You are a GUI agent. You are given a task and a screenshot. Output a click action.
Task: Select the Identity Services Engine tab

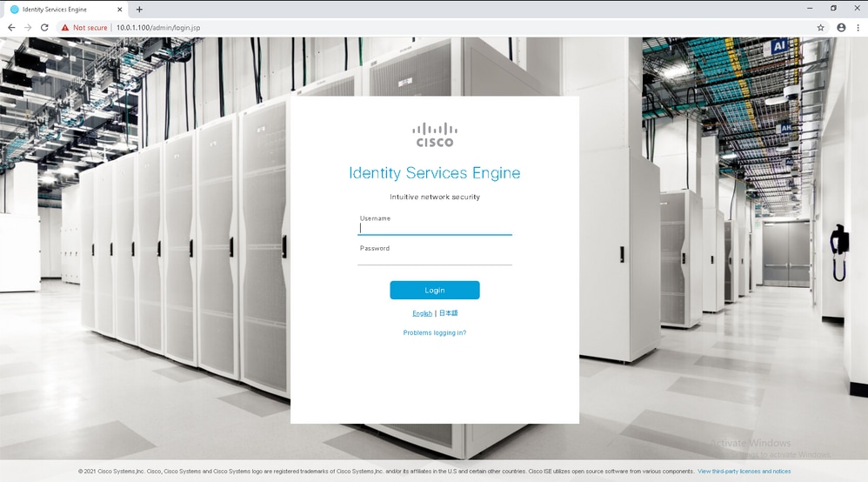(66, 10)
